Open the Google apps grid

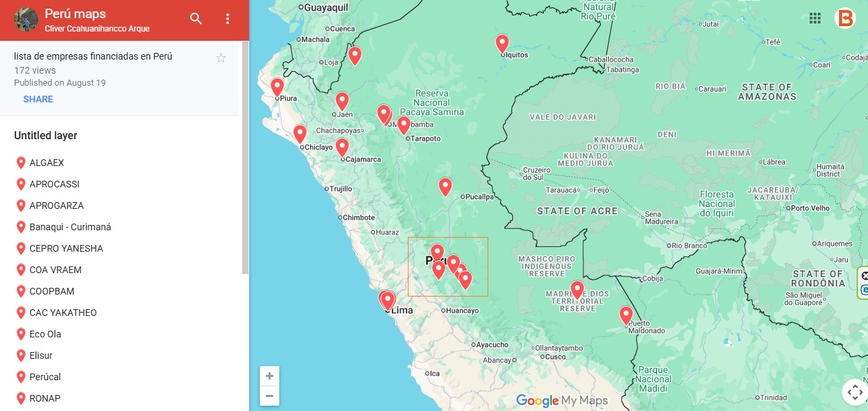[x=815, y=18]
